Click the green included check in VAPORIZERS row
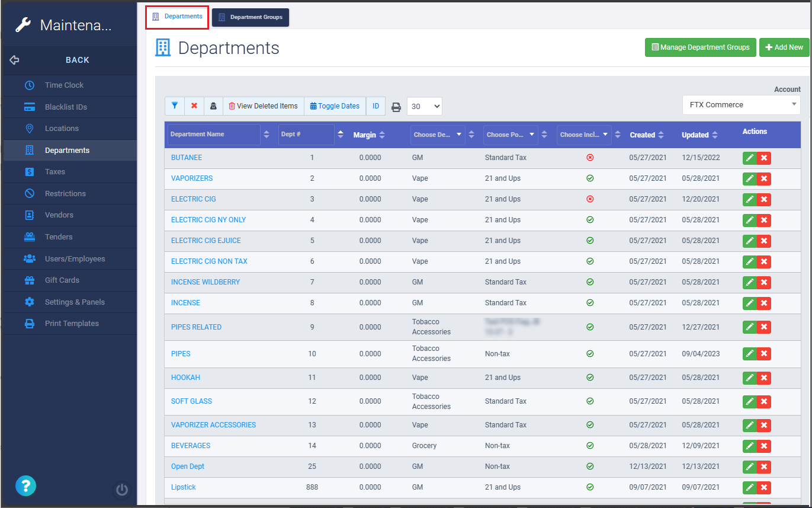 click(590, 178)
